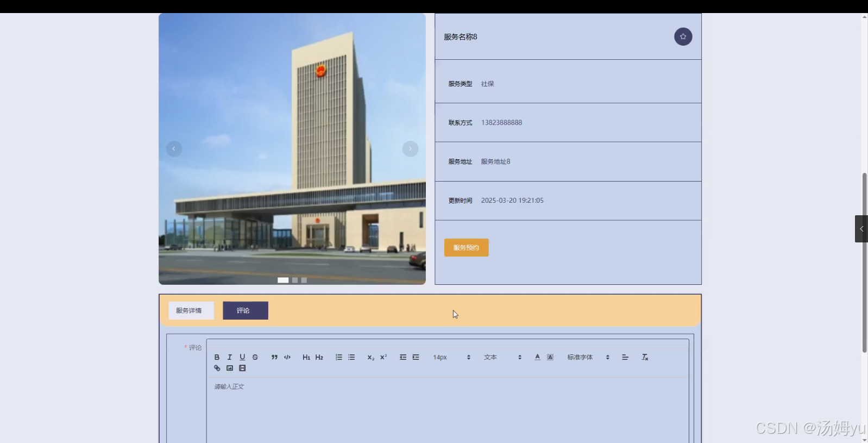Click the 服务预约 booking button
The width and height of the screenshot is (868, 443).
[x=466, y=247]
